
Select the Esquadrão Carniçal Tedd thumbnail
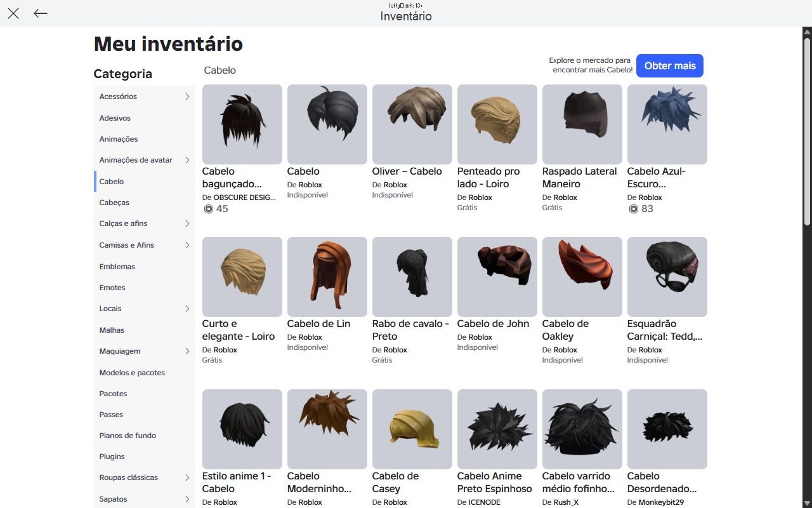[667, 277]
